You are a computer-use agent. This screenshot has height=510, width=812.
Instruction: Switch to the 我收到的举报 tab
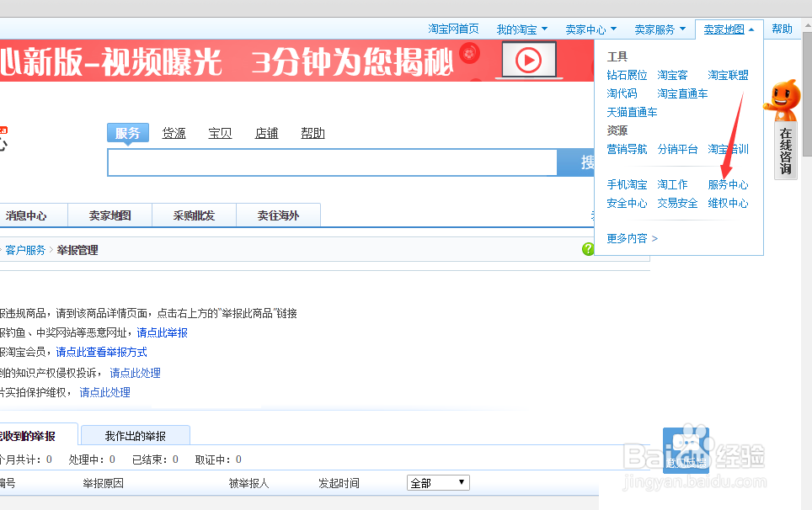tap(39, 435)
